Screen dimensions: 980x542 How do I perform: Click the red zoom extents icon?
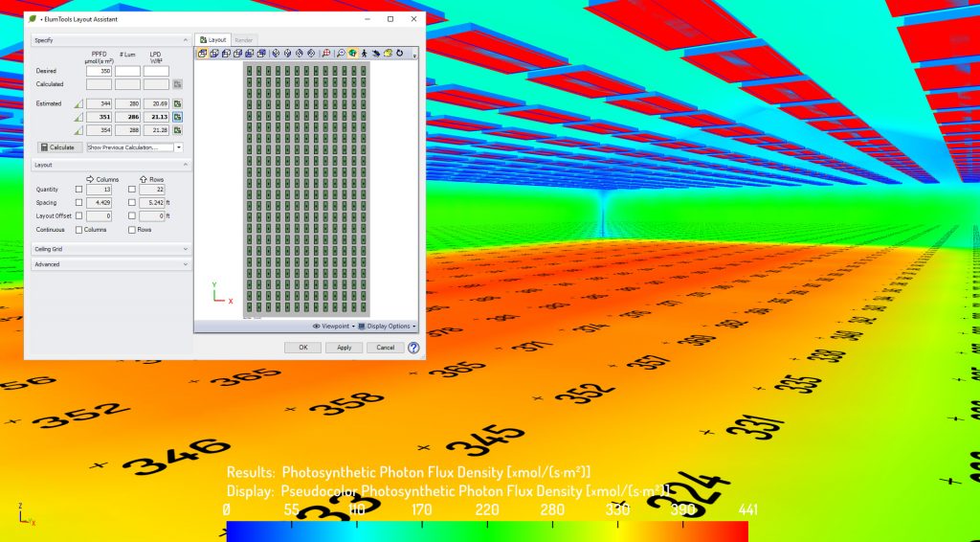coord(325,53)
